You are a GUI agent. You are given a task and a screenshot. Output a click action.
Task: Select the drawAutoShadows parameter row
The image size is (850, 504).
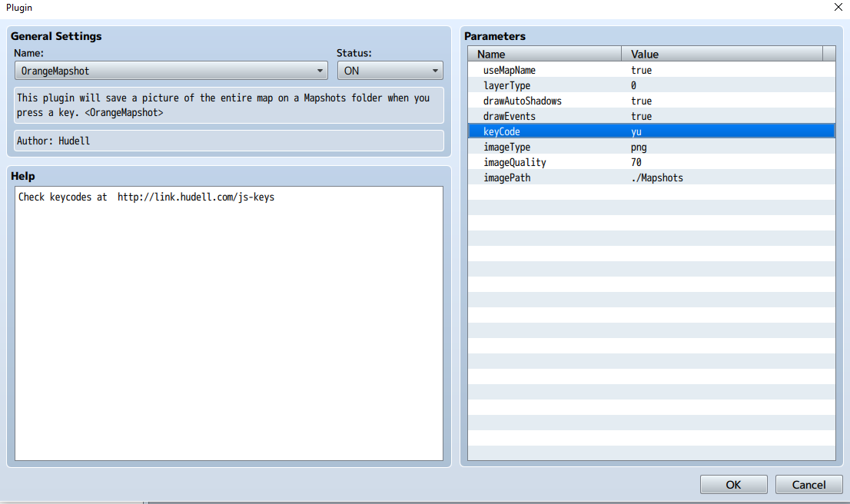coord(651,101)
